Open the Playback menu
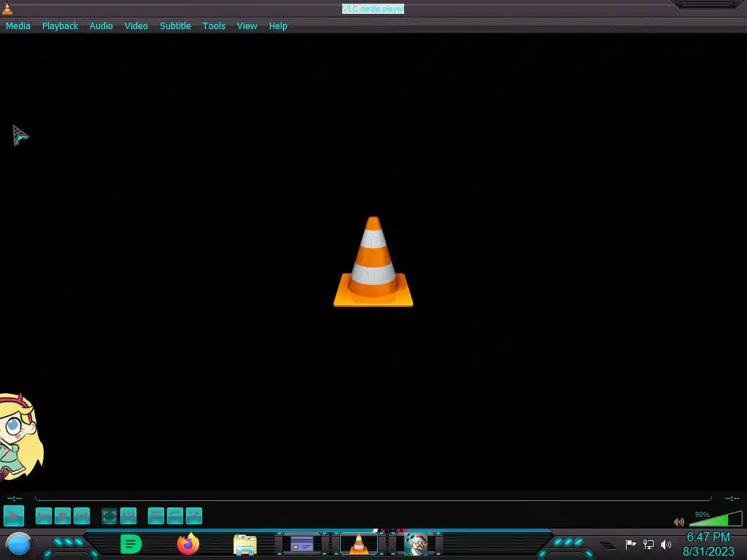This screenshot has height=560, width=747. 60,26
